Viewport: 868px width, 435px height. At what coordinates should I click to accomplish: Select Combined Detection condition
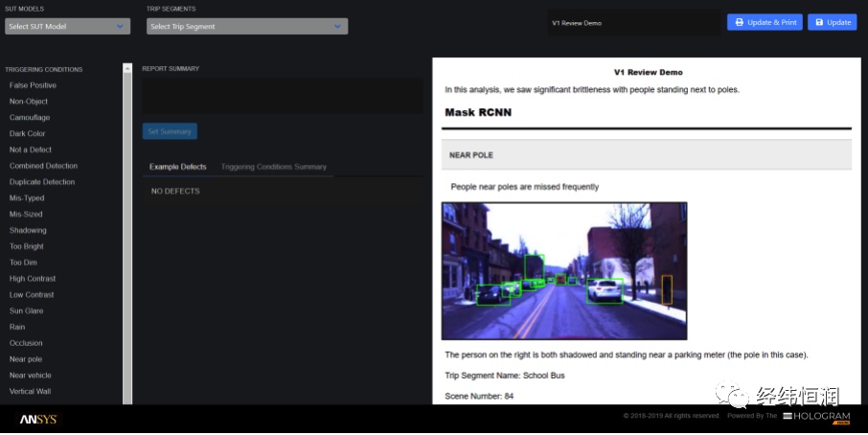(x=43, y=166)
